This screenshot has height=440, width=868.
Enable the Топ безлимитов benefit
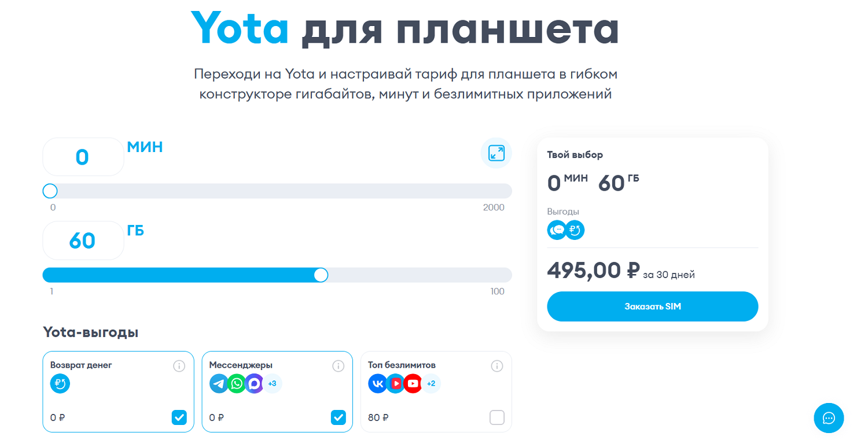497,417
